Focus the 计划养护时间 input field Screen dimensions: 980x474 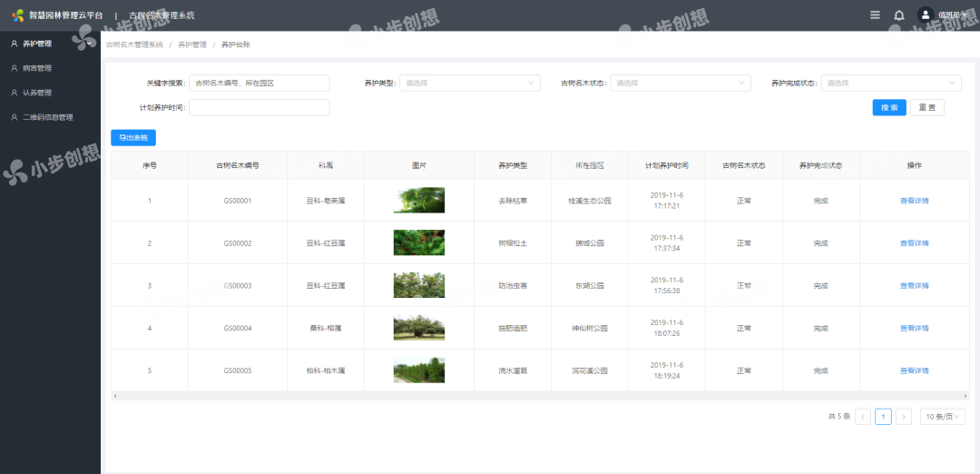(260, 107)
